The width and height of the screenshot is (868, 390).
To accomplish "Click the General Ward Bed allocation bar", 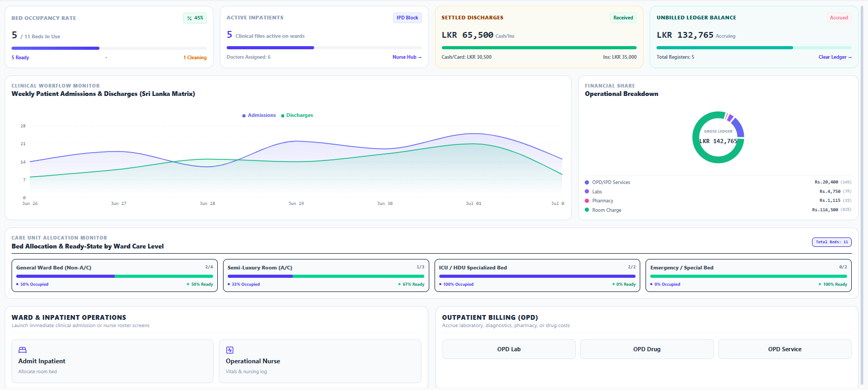I will [x=115, y=276].
